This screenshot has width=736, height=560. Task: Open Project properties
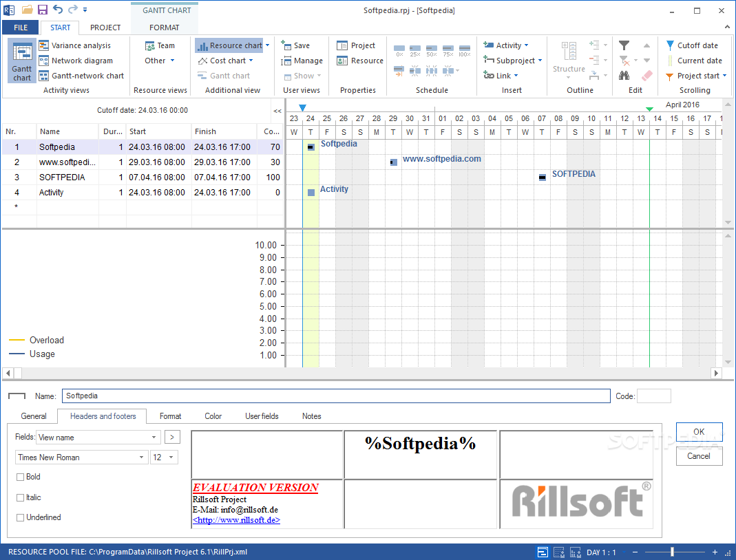point(356,45)
